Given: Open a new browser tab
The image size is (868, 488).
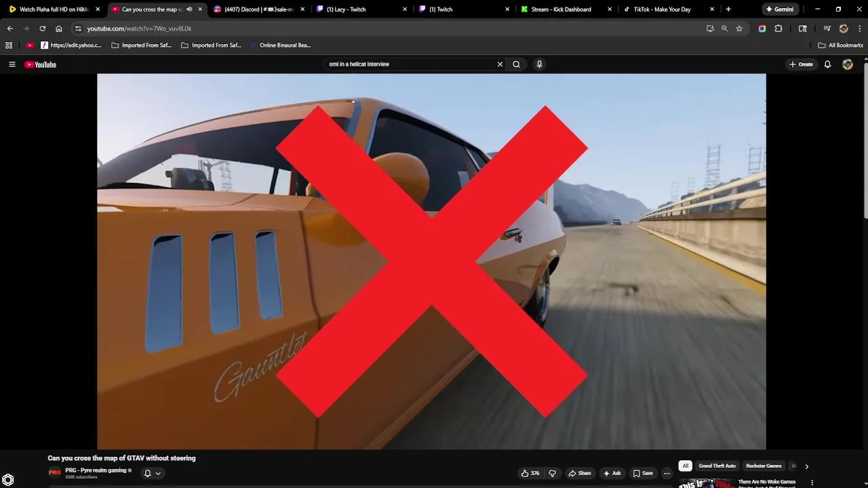Looking at the screenshot, I should click(728, 9).
